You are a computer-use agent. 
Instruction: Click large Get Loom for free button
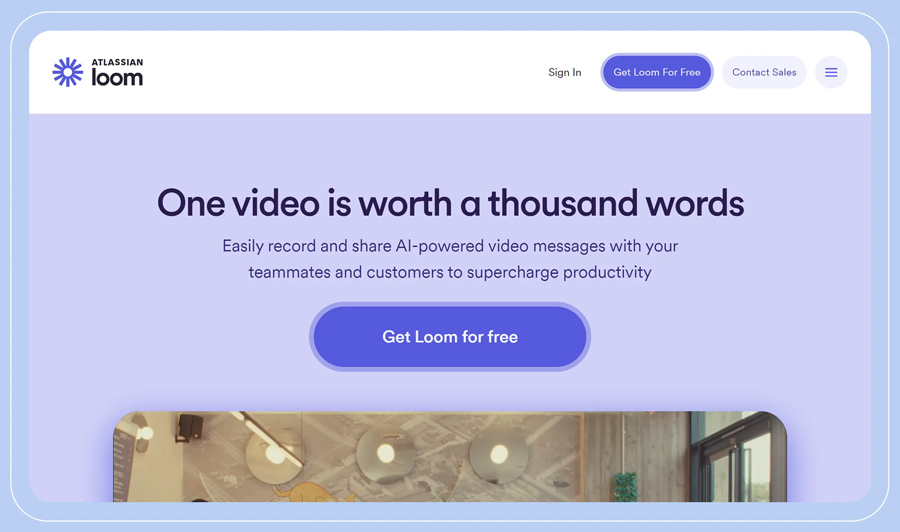[x=450, y=337]
